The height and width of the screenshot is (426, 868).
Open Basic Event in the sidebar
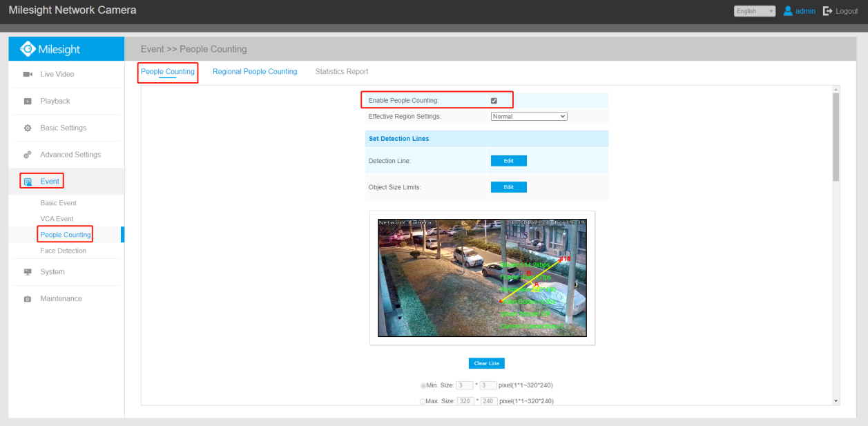[x=59, y=203]
